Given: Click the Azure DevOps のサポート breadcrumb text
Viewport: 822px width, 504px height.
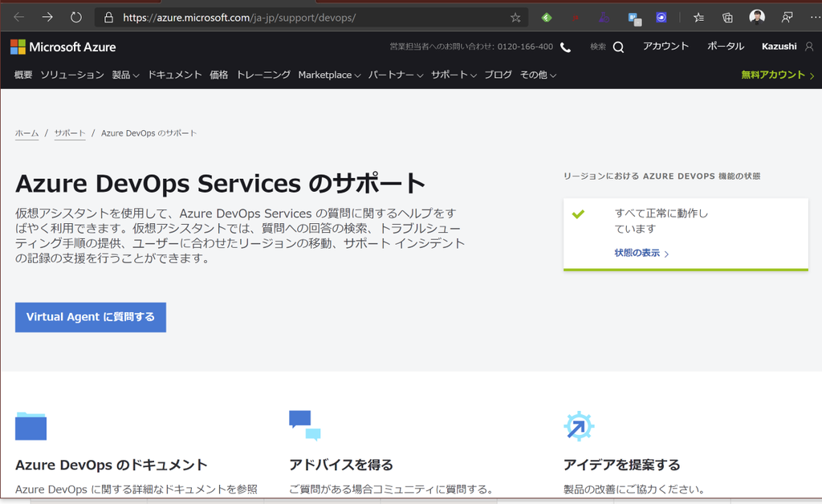Looking at the screenshot, I should pos(149,133).
